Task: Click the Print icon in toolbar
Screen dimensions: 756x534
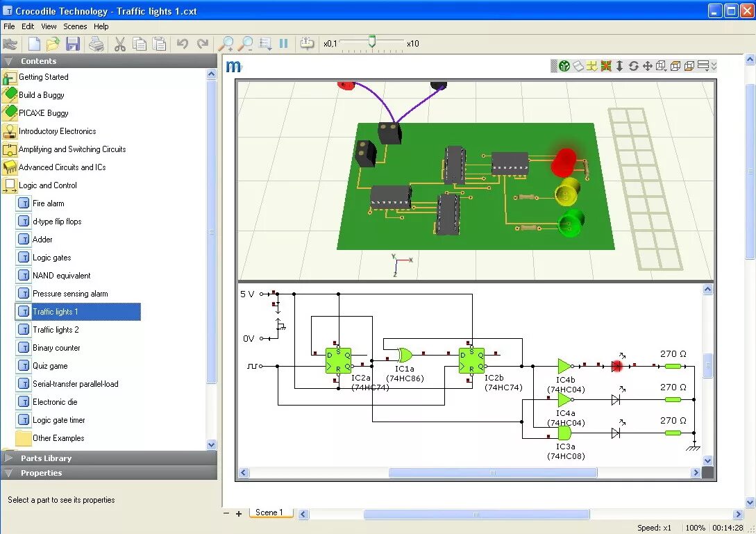Action: coord(96,44)
